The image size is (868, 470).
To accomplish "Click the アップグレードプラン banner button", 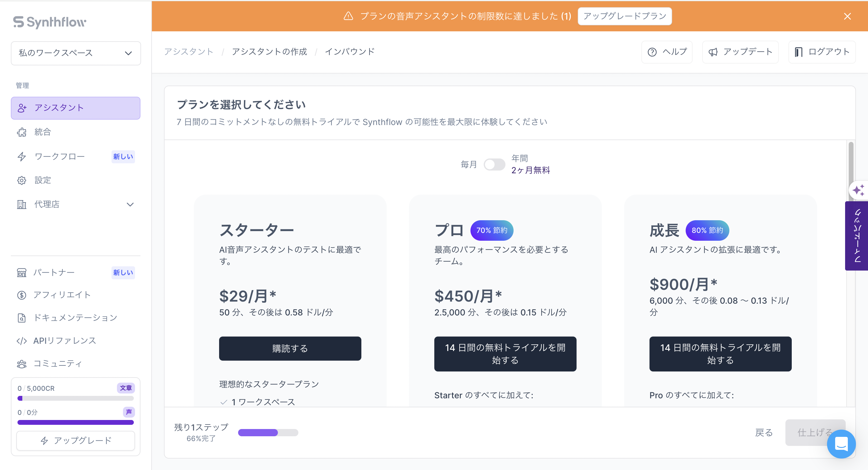I will pos(625,16).
